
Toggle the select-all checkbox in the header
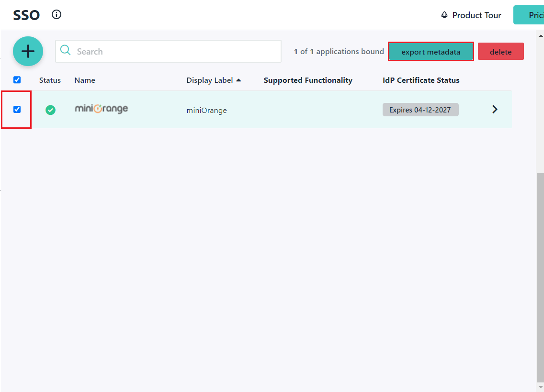(x=17, y=80)
